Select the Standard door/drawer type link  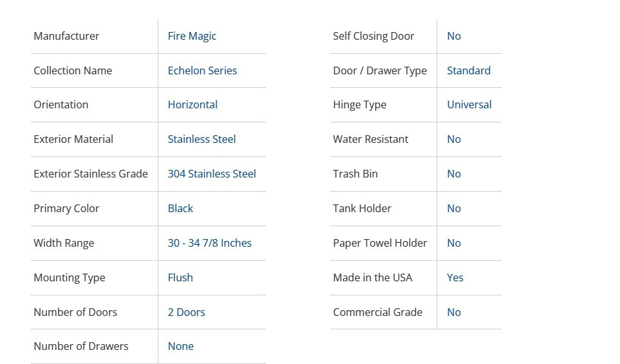click(x=468, y=70)
